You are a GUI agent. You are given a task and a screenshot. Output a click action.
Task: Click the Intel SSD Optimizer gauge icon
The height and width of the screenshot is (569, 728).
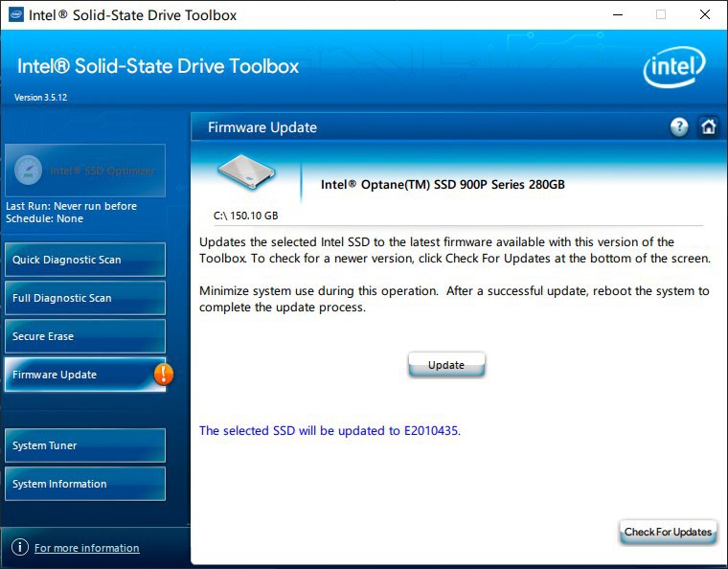tap(29, 170)
